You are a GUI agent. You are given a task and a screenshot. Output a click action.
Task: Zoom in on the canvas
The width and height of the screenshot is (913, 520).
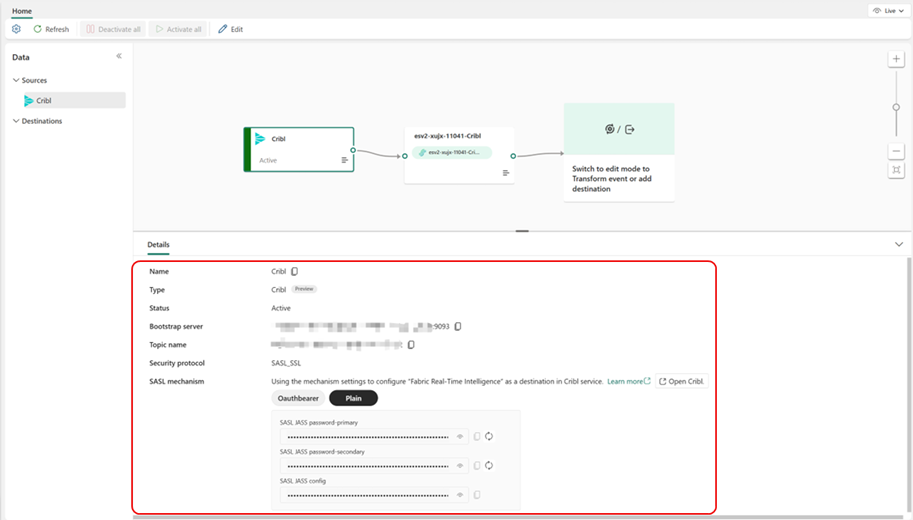(896, 59)
